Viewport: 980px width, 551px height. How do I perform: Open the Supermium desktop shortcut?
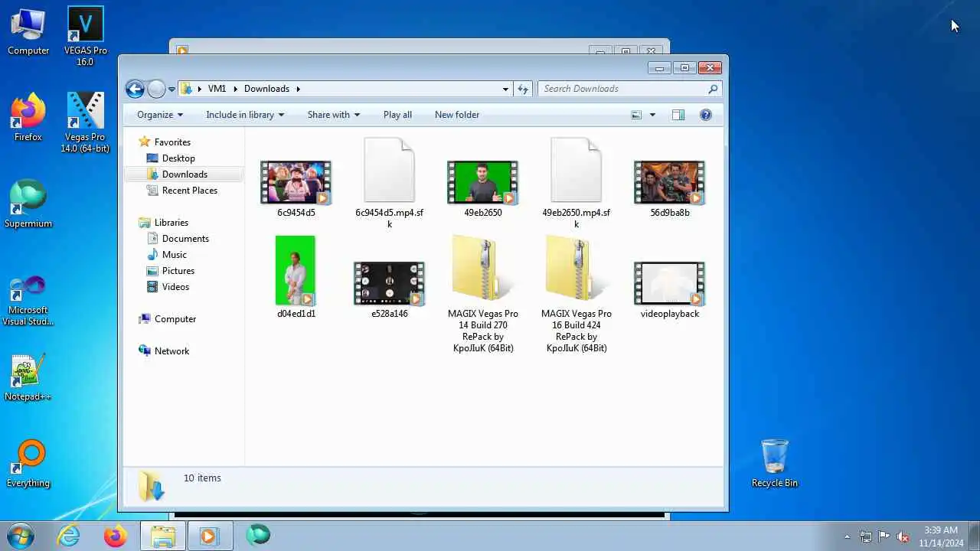tap(28, 204)
